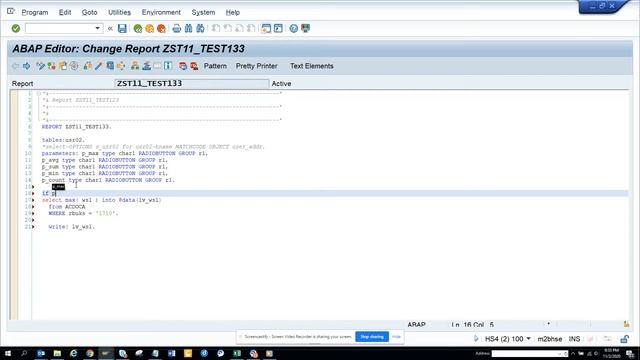The height and width of the screenshot is (360, 640).
Task: Click the Display Navigation Window icon
Action: tap(146, 66)
